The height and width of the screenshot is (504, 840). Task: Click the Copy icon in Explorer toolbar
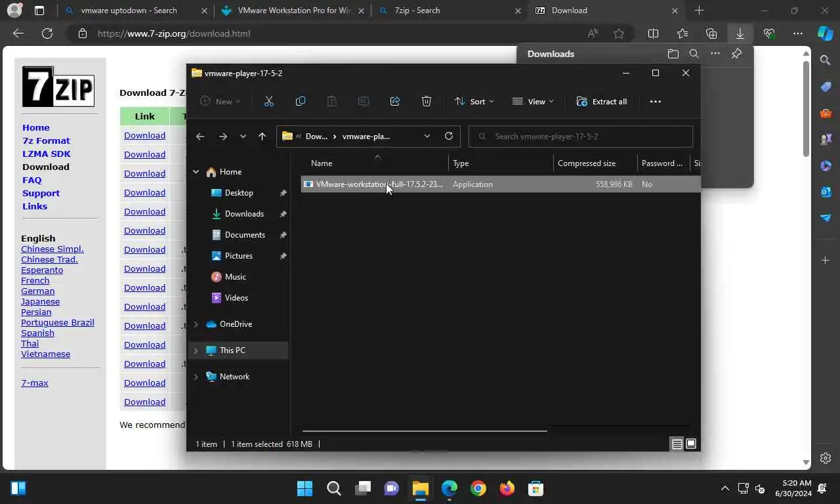click(x=300, y=101)
